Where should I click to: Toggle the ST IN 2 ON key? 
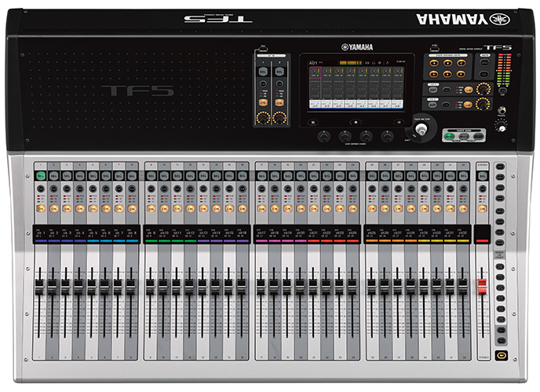pyautogui.click(x=279, y=103)
